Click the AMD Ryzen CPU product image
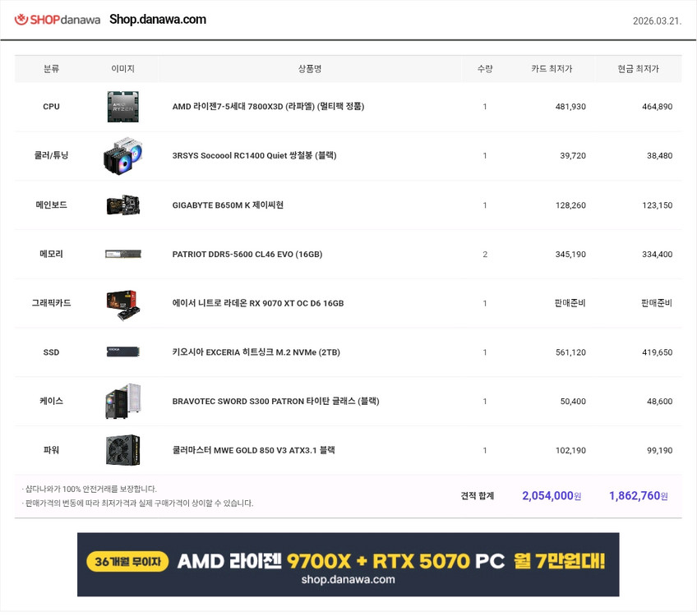 122,106
